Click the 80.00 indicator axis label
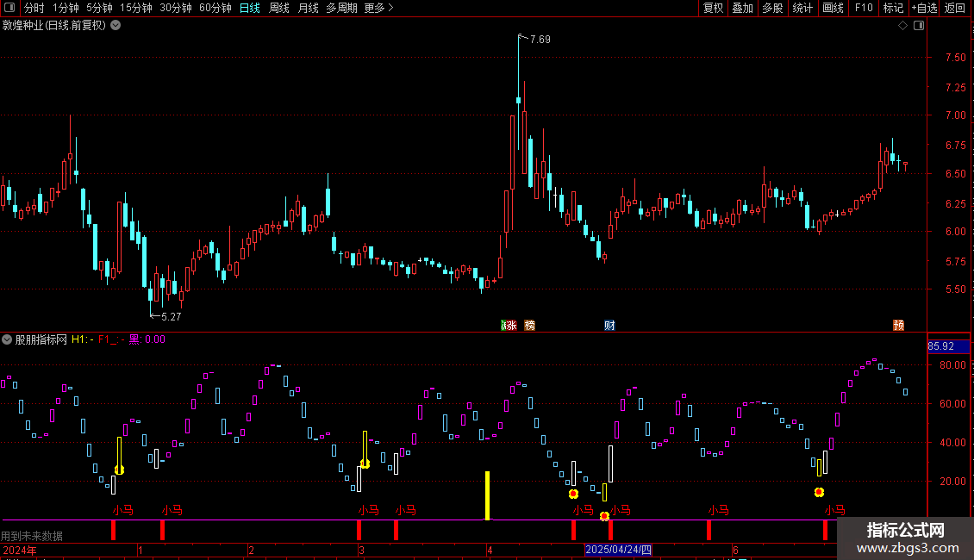The height and width of the screenshot is (560, 974). (x=952, y=365)
